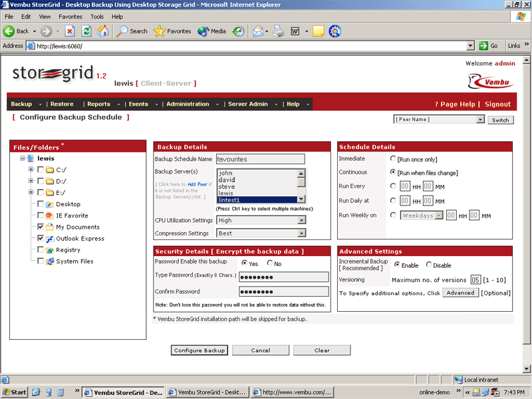The height and width of the screenshot is (399, 532).
Task: Open the Search toolbar button
Action: click(132, 31)
